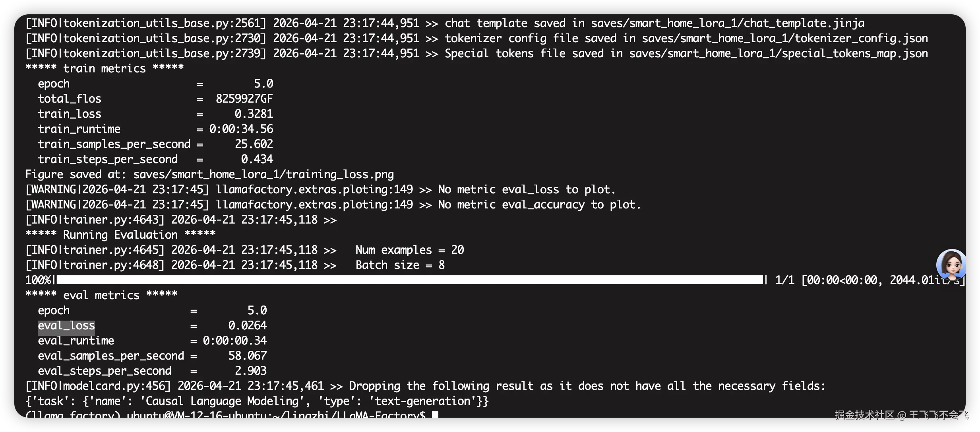Click the 'Batch size = 8' line

400,265
